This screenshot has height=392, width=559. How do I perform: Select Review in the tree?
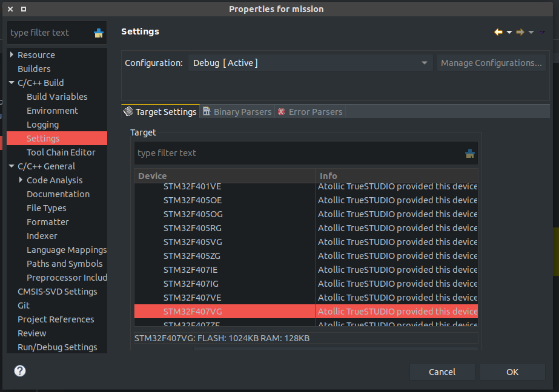tap(31, 333)
